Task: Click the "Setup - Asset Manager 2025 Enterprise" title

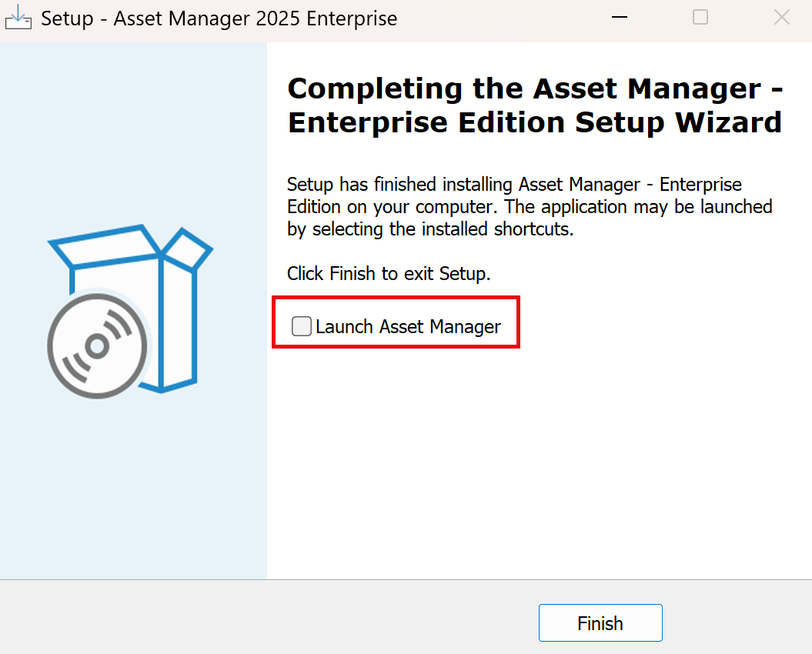Action: pyautogui.click(x=219, y=18)
